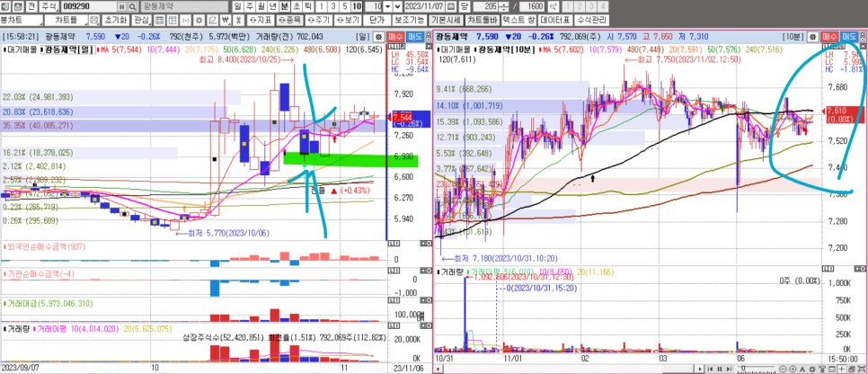The image size is (868, 374).
Task: Click the 초기화 reset button
Action: (116, 20)
